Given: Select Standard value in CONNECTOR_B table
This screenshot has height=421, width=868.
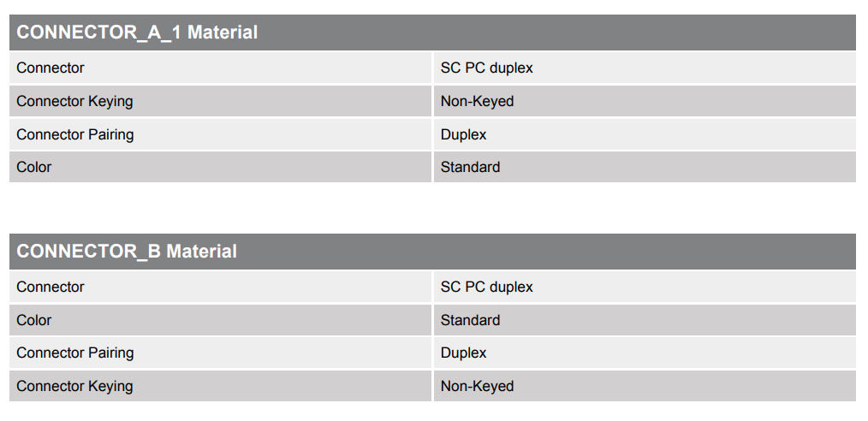Looking at the screenshot, I should 470,320.
